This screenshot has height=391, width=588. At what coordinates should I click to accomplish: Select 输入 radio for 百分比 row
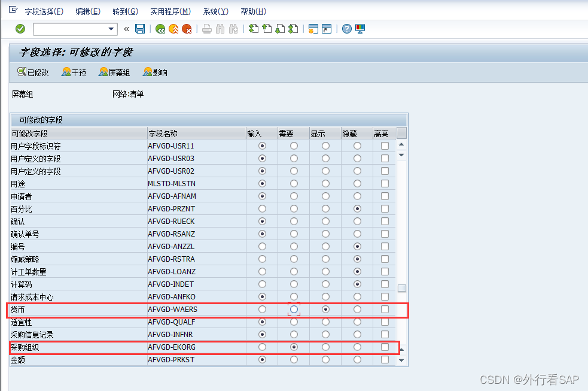click(x=262, y=208)
